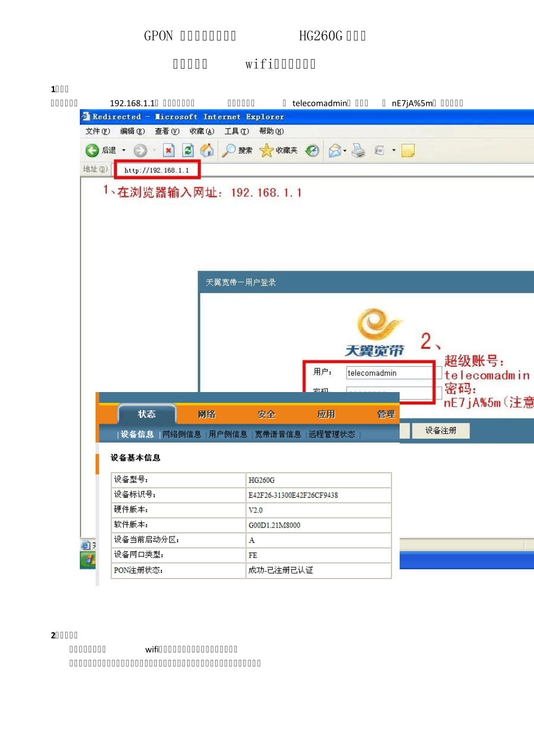Open the 文件(F) menu
The width and height of the screenshot is (534, 756).
(98, 131)
